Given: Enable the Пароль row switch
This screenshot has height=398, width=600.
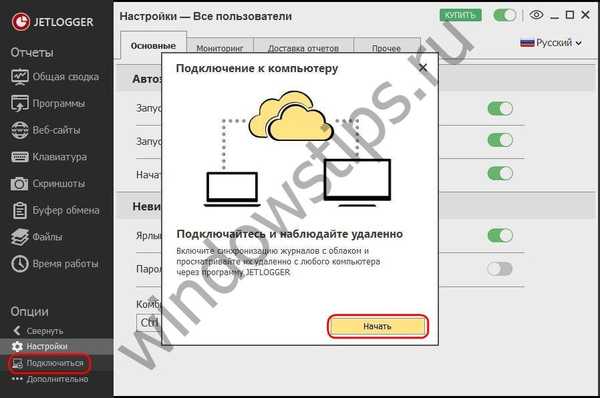Looking at the screenshot, I should click(x=500, y=269).
